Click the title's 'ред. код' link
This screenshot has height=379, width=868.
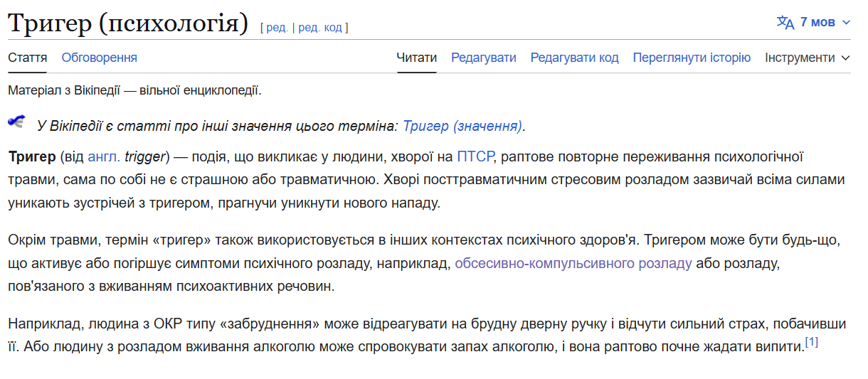pos(321,28)
